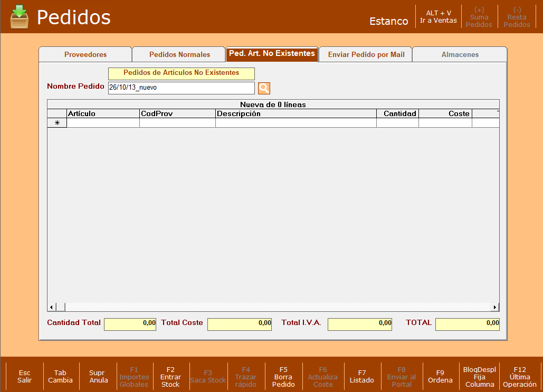Click the empty Descripción cell in the new row
The width and height of the screenshot is (543, 392).
coord(296,123)
